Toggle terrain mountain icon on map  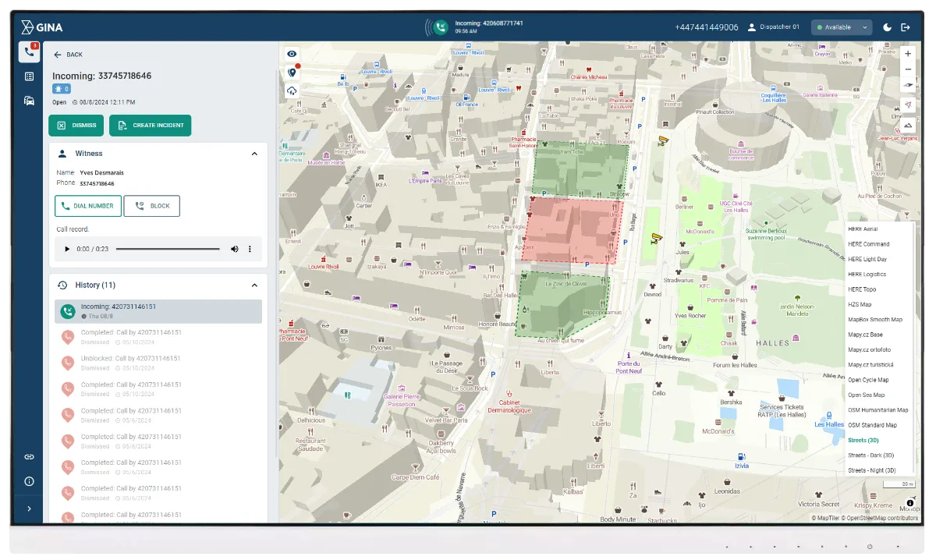pyautogui.click(x=908, y=126)
